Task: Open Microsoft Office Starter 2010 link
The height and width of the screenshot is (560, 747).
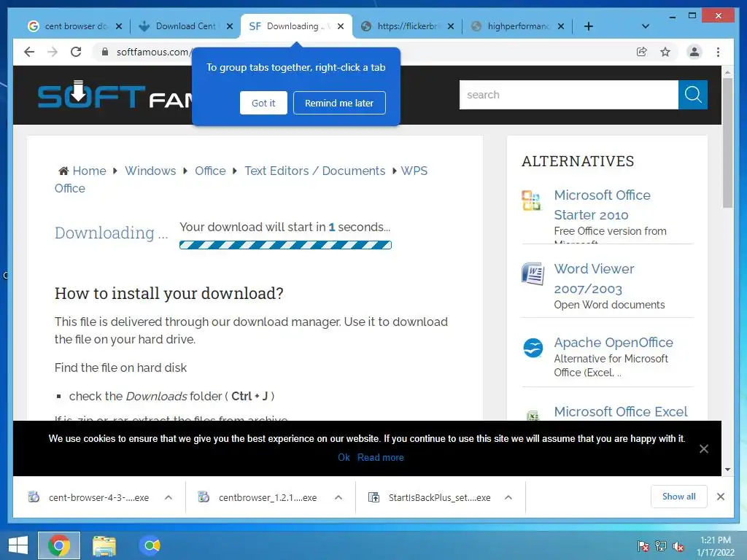Action: tap(602, 205)
